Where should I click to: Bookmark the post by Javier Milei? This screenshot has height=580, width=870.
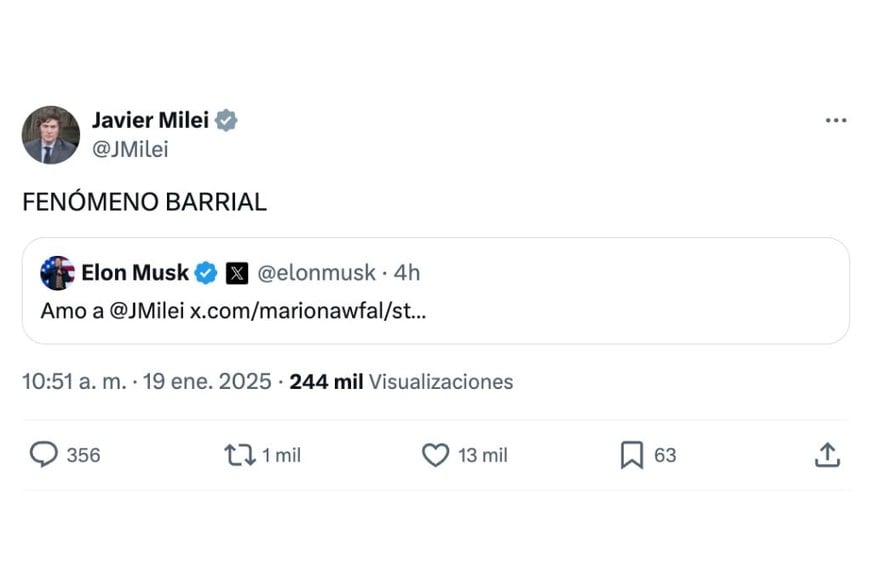pos(631,455)
